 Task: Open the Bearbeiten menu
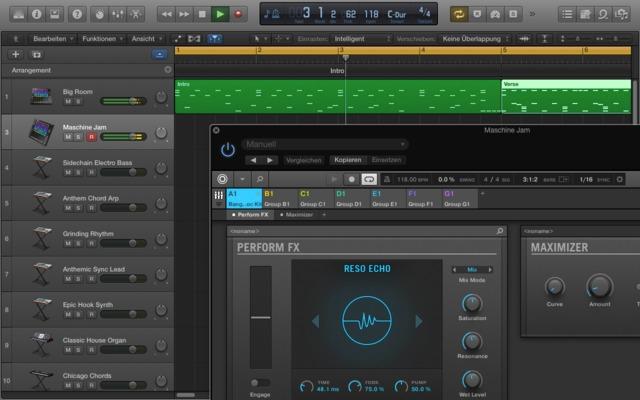click(x=53, y=39)
